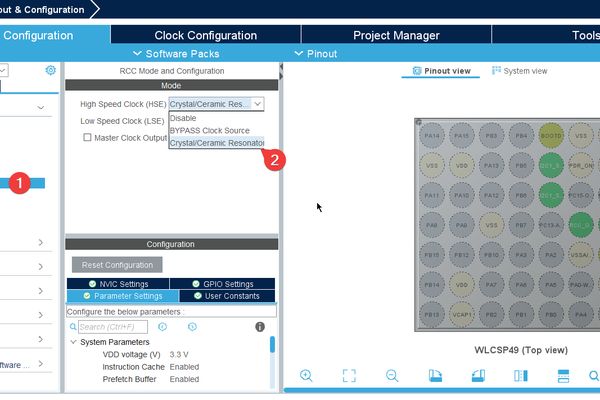Click the rotate left chip icon
Image resolution: width=600 pixels, height=400 pixels.
[435, 376]
